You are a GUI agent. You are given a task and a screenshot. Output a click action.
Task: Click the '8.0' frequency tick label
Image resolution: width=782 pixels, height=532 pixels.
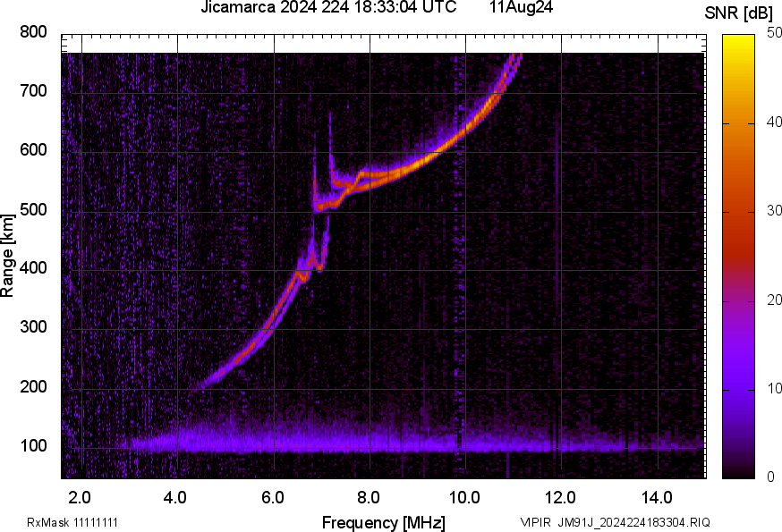(368, 497)
